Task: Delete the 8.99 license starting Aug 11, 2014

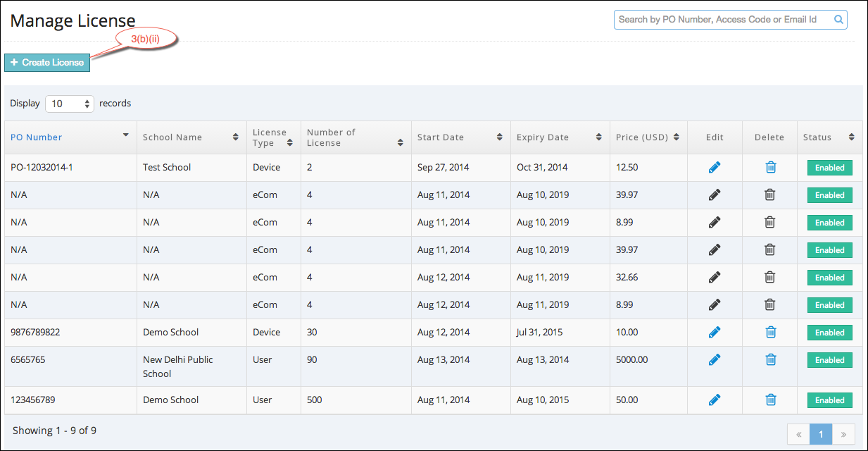Action: pyautogui.click(x=770, y=223)
